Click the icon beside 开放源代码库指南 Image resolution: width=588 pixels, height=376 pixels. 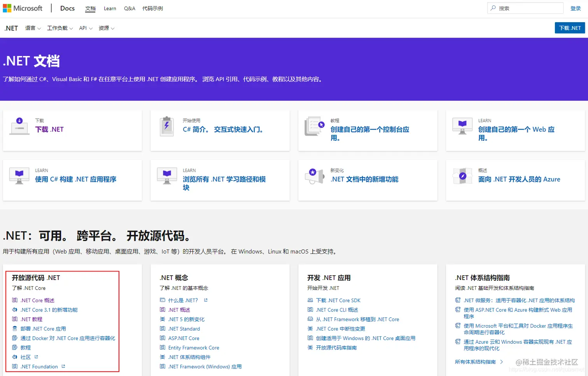pyautogui.click(x=310, y=348)
